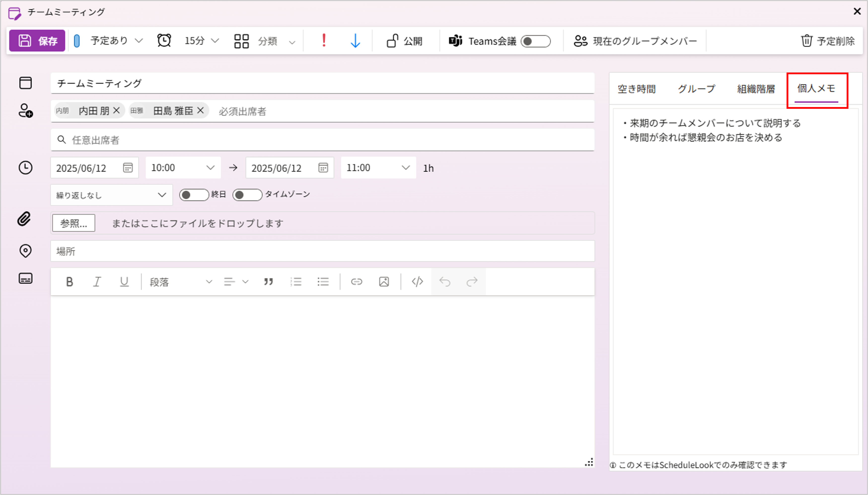
Task: Click the memo line 来期のチームメンバーについて説明する
Action: pyautogui.click(x=715, y=123)
